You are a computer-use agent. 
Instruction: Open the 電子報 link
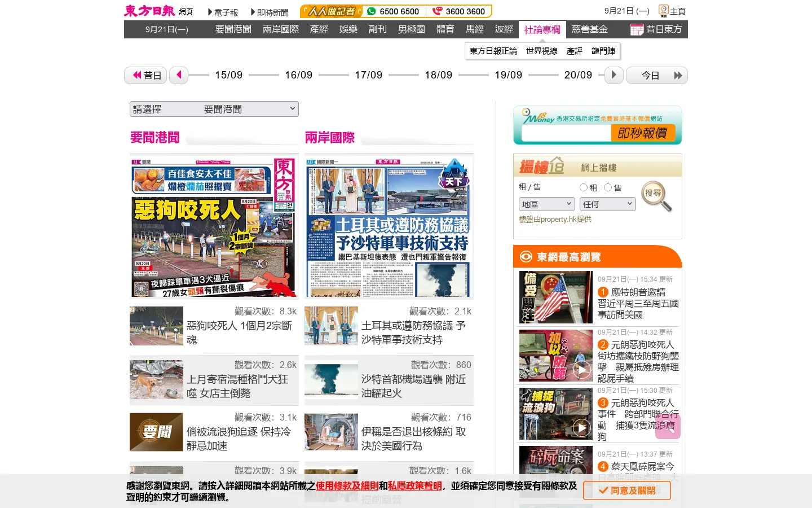coord(223,12)
